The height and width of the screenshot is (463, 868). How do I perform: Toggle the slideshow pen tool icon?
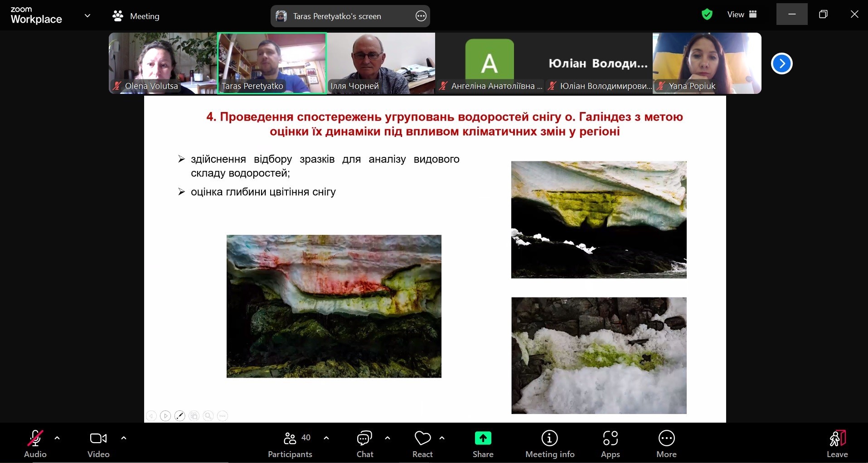click(180, 416)
